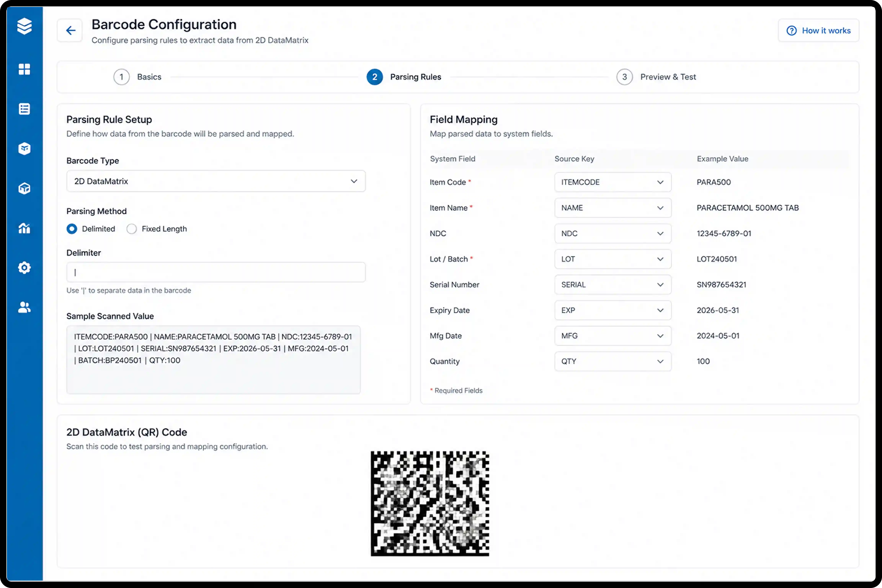The height and width of the screenshot is (588, 882).
Task: Open the NDC source key dropdown
Action: (x=613, y=233)
